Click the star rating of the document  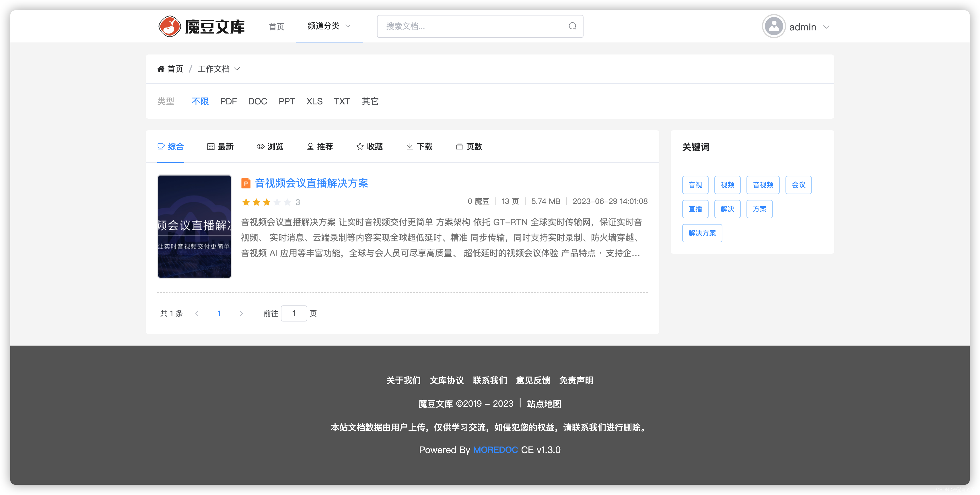(266, 202)
